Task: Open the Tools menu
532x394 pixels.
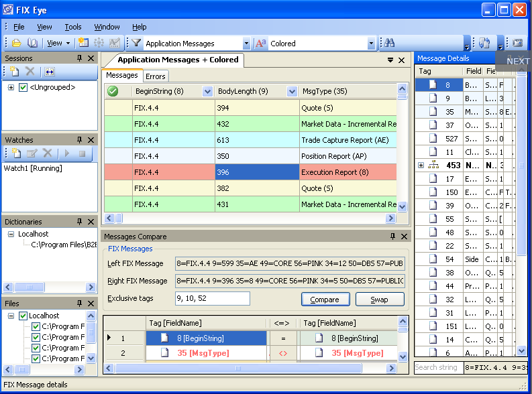Action: pyautogui.click(x=73, y=27)
